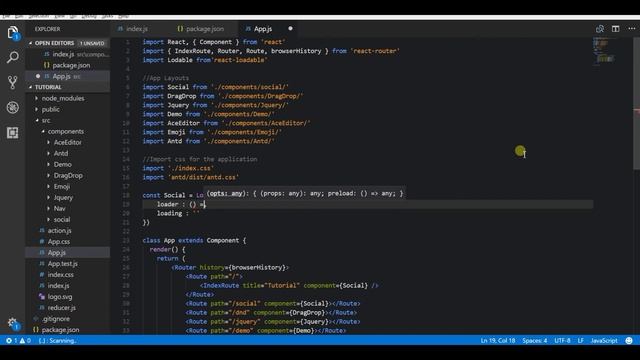Image resolution: width=640 pixels, height=360 pixels.
Task: Open the Explorer view icon
Action: tap(13, 33)
